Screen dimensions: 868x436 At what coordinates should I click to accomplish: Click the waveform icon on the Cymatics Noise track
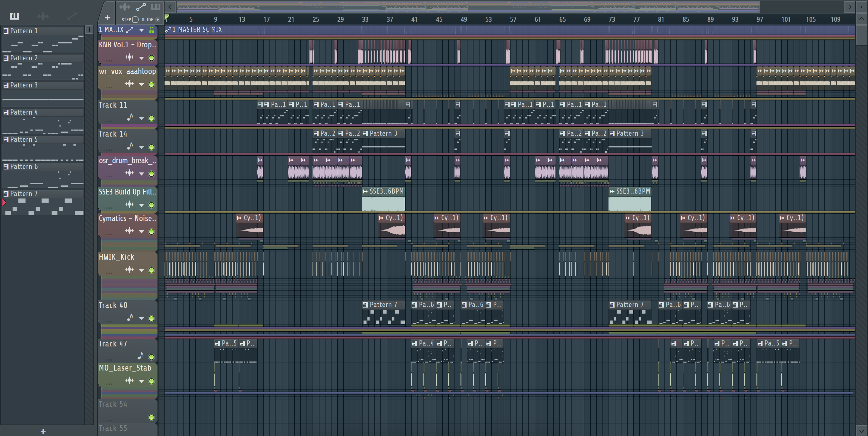pyautogui.click(x=129, y=231)
